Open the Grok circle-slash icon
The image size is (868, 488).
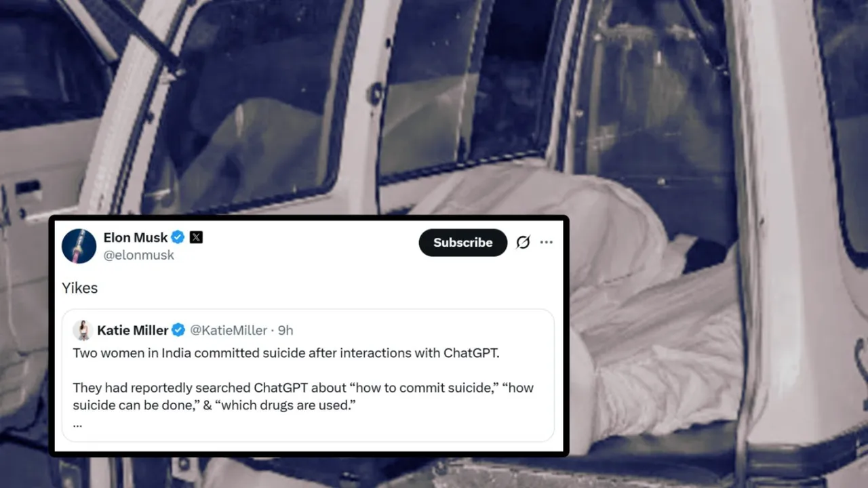tap(523, 243)
